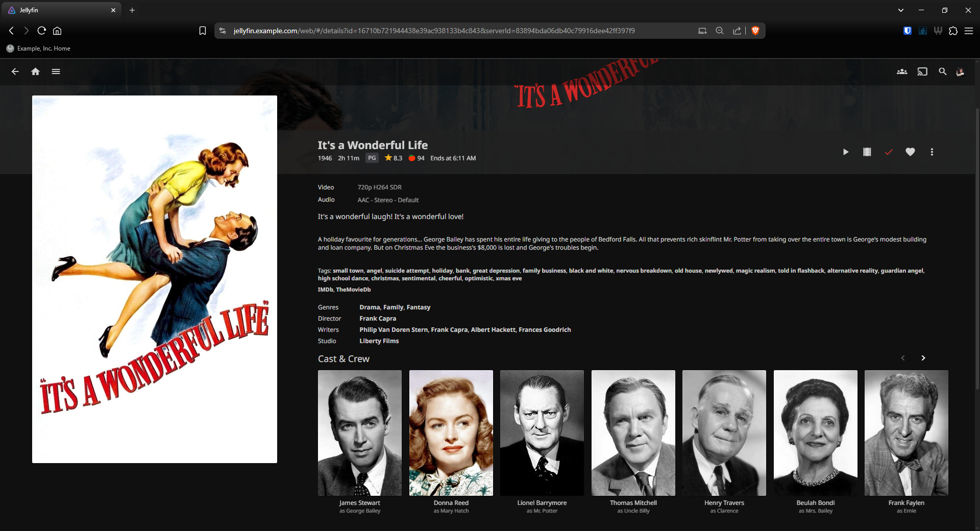
Task: Open the browser tab list dropdown
Action: (900, 10)
